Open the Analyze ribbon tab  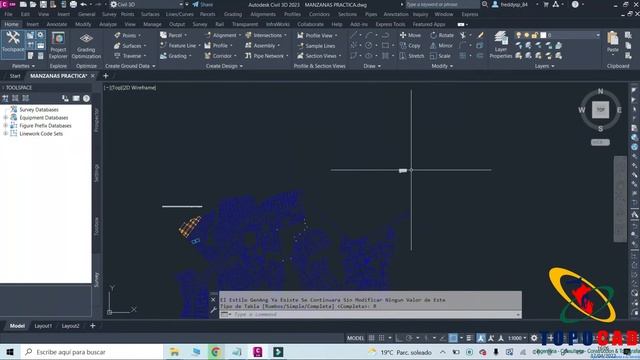pyautogui.click(x=108, y=24)
